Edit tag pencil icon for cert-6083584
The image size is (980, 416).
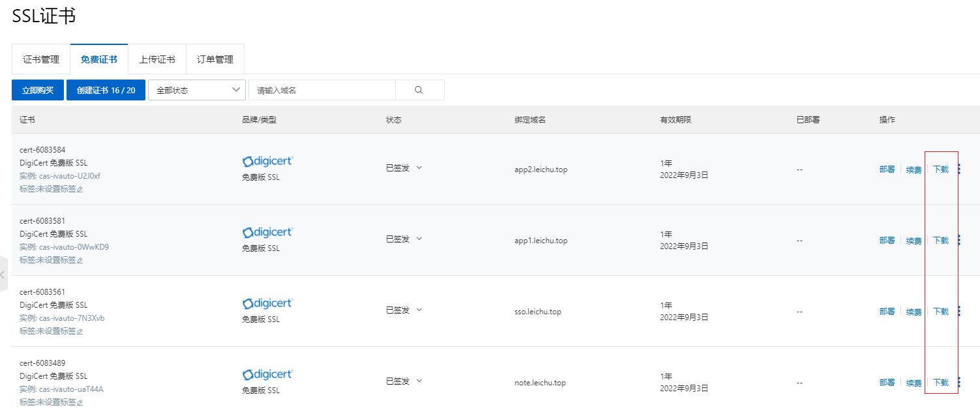[80, 189]
